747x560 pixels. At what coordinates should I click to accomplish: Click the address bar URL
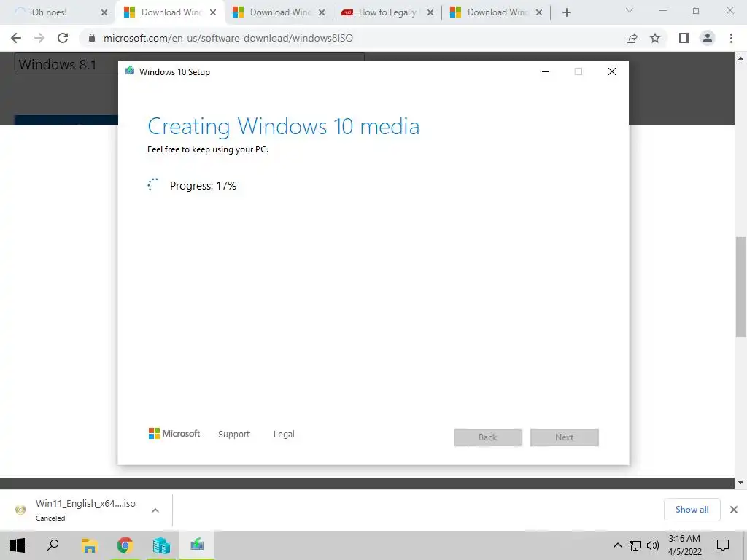(228, 38)
